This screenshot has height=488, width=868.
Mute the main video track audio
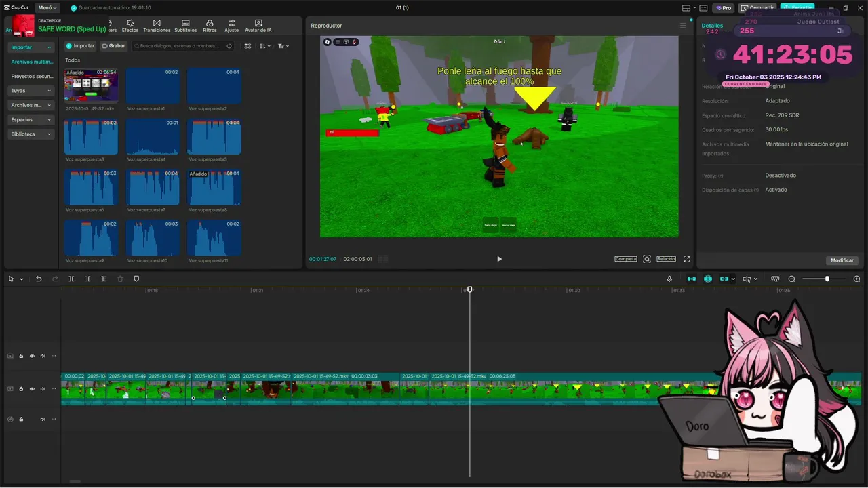click(x=42, y=389)
